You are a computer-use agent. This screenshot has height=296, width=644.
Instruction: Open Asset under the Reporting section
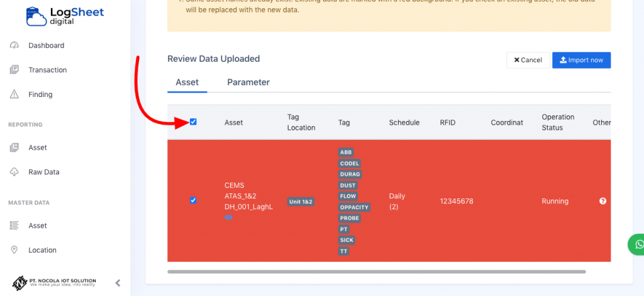37,147
